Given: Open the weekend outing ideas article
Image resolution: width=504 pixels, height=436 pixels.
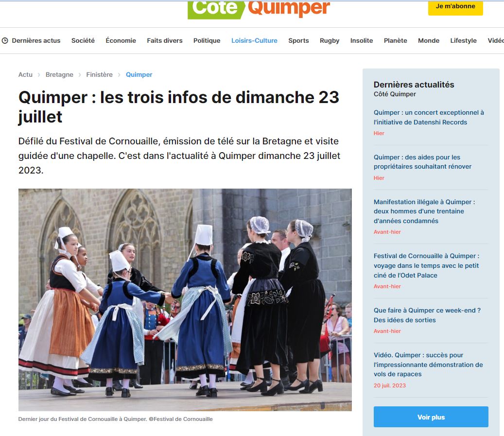Looking at the screenshot, I should [427, 315].
